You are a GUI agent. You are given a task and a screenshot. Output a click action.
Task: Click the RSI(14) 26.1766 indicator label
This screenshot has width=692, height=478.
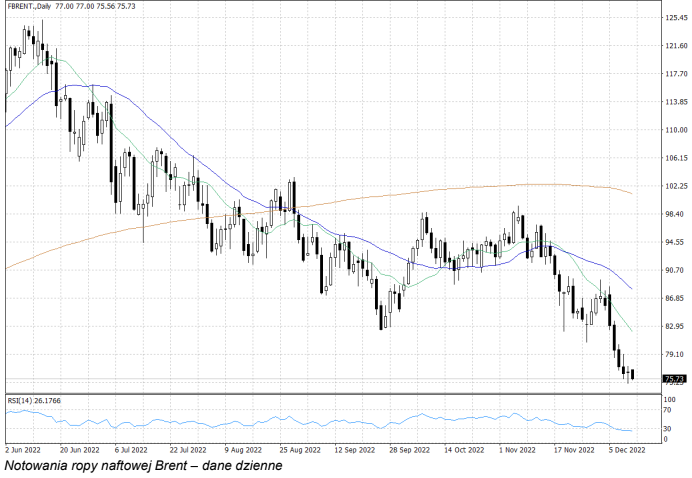coord(33,401)
